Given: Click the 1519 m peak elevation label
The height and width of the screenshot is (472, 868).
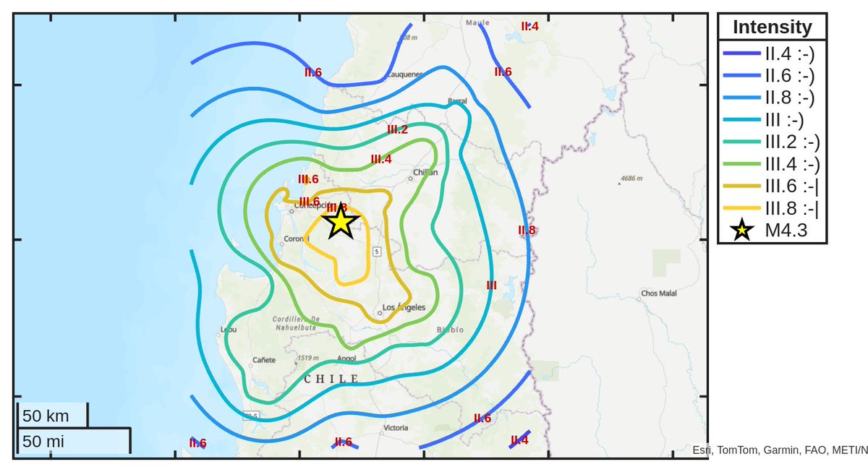Looking at the screenshot, I should [308, 358].
